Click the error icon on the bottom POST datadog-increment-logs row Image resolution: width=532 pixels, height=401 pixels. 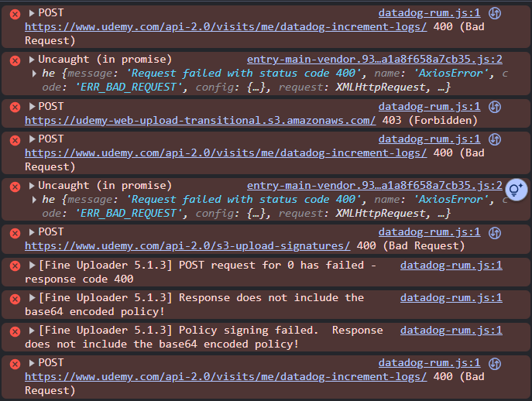15,364
